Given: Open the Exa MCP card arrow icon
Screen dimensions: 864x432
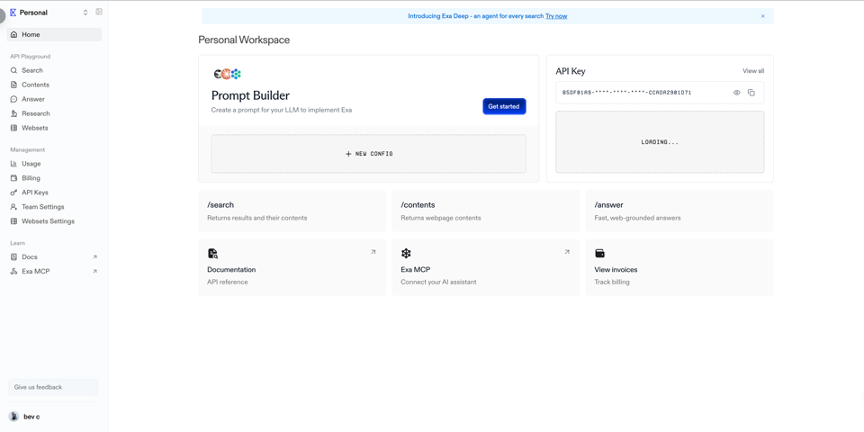Looking at the screenshot, I should coord(567,252).
